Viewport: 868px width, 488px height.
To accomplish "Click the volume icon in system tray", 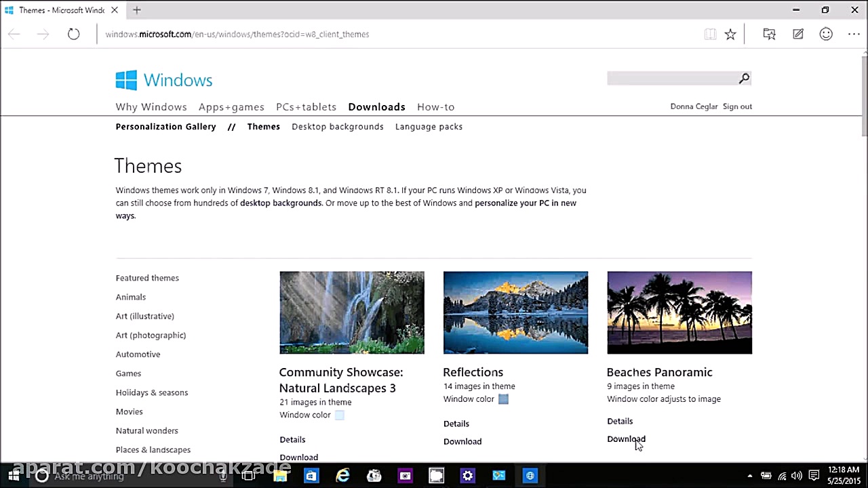I will coord(797,476).
